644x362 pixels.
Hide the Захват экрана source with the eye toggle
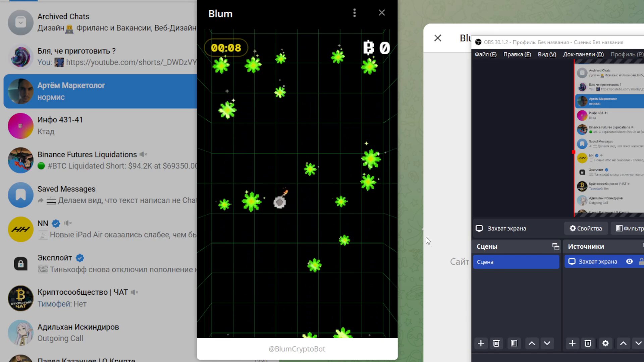pos(630,261)
